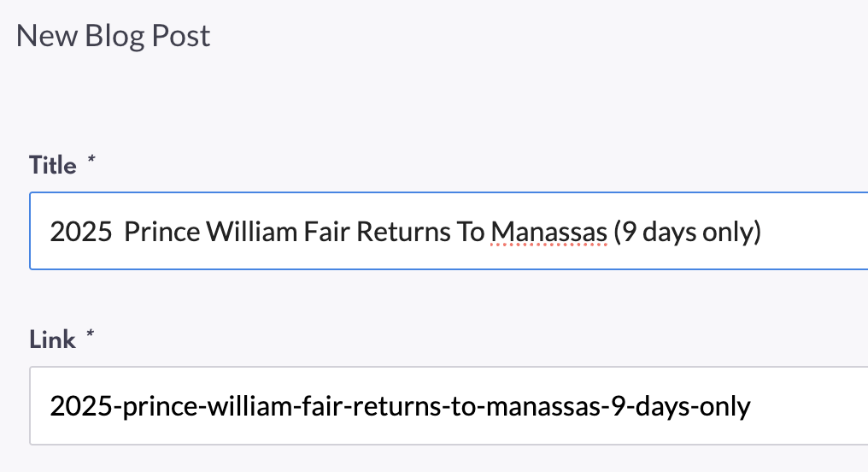Click the Title field label

(x=53, y=165)
